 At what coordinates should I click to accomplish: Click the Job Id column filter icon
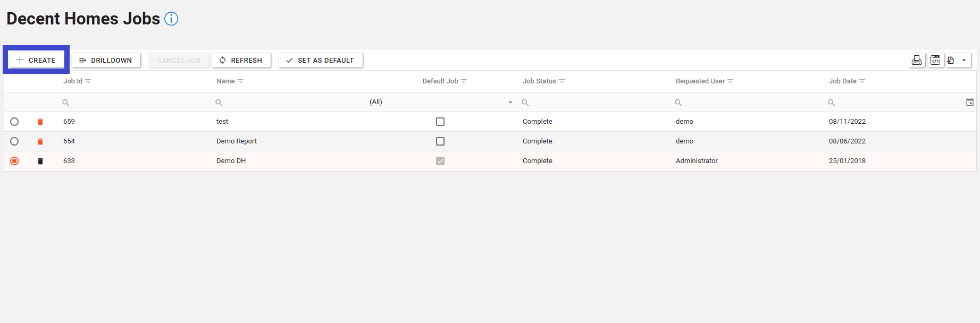pyautogui.click(x=88, y=81)
